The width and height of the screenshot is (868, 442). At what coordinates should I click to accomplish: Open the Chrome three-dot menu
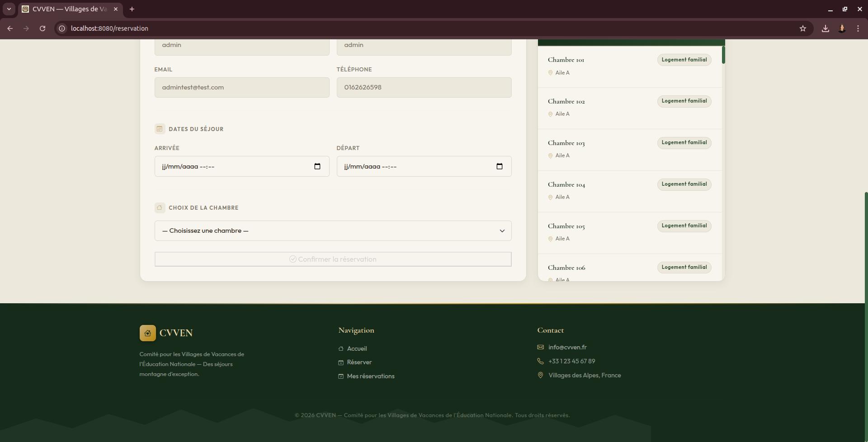pos(858,28)
